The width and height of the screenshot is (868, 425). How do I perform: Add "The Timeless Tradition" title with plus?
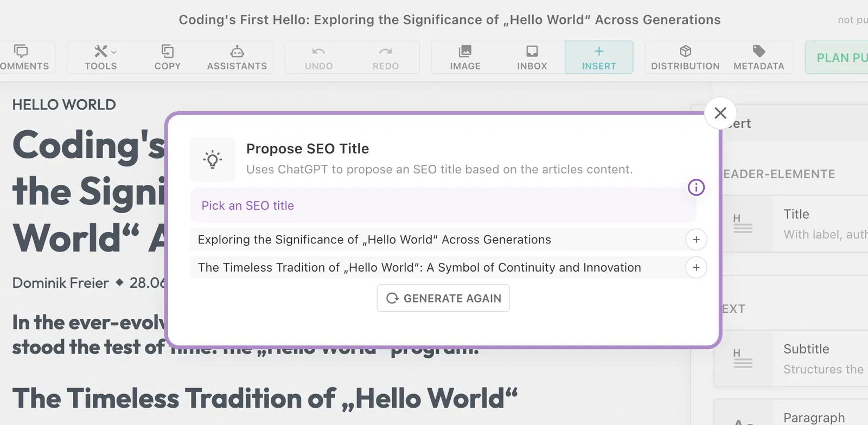click(x=696, y=267)
